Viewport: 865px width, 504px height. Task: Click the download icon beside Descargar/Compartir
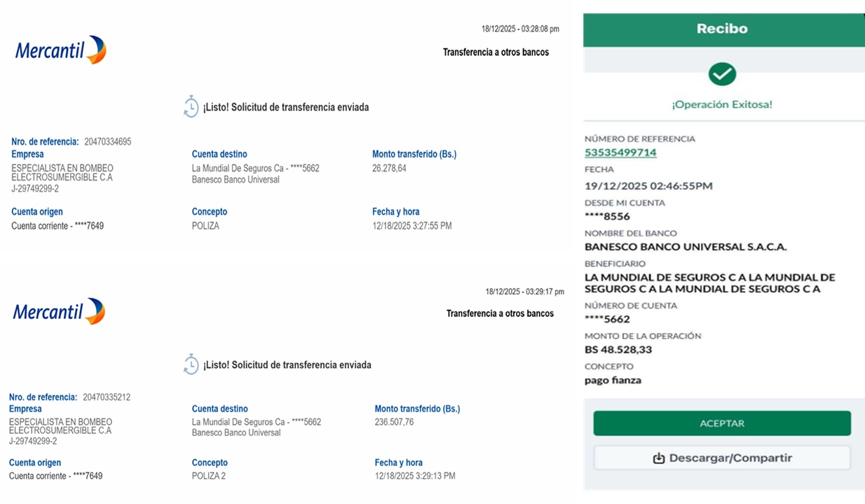pyautogui.click(x=658, y=458)
